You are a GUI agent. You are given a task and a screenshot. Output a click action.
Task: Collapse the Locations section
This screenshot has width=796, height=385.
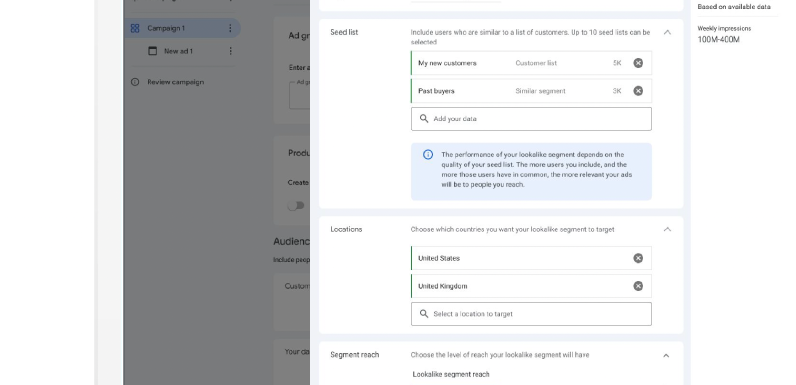(668, 229)
